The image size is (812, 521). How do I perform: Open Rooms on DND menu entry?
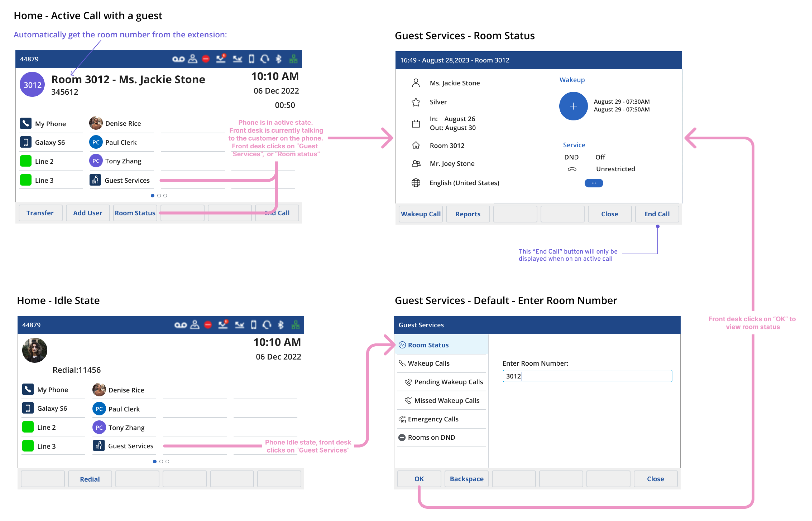pyautogui.click(x=431, y=438)
